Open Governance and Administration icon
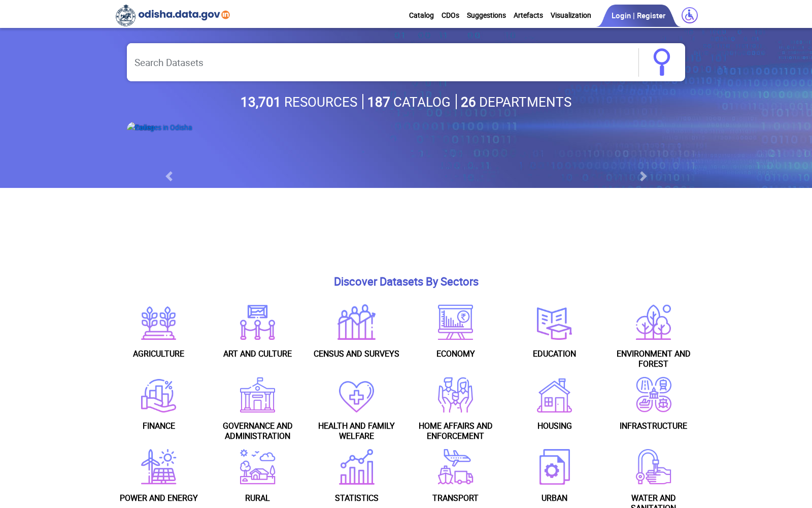 click(x=257, y=395)
